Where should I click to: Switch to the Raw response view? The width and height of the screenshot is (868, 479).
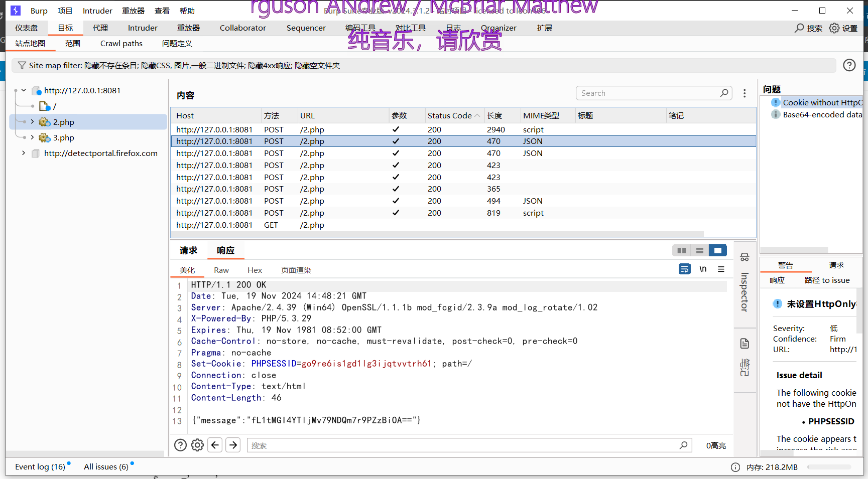pos(221,270)
